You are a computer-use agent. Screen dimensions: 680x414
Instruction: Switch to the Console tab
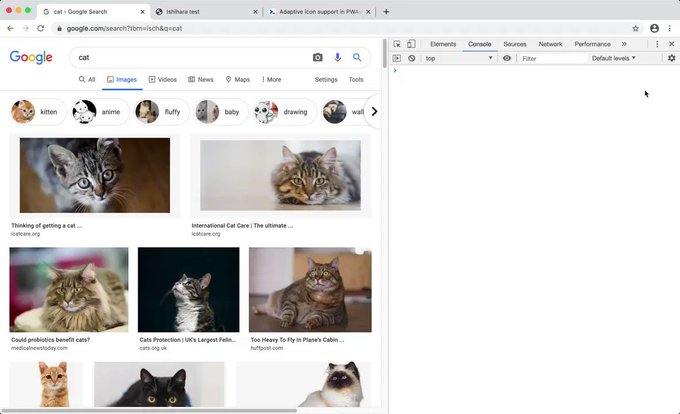[x=479, y=44]
